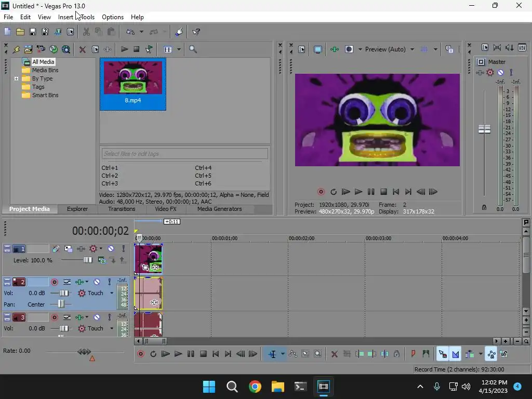Click the tags edit field
The image size is (532, 399).
(184, 154)
